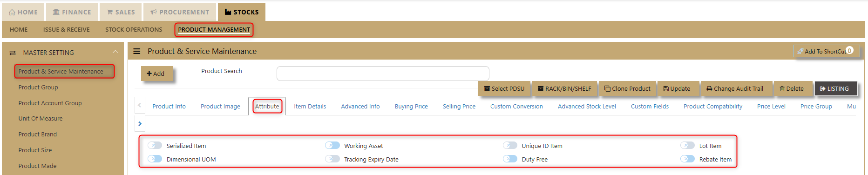Screen dimensions: 868x175
Task: Open the LISTING view button
Action: pyautogui.click(x=836, y=88)
